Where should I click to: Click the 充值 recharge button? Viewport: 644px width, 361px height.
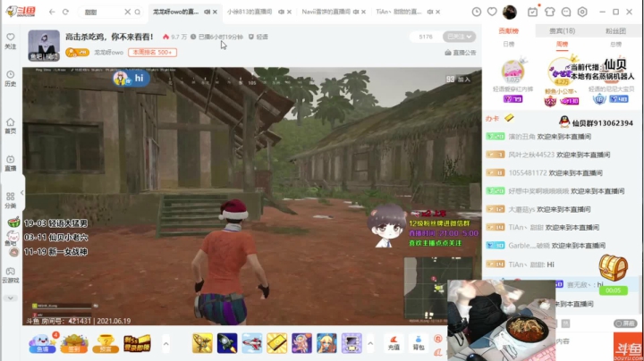coord(394,343)
